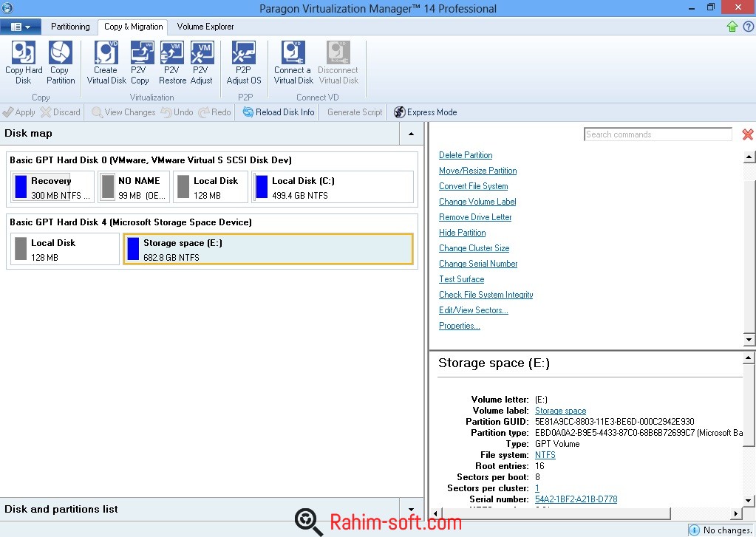Click Partition GUID value text
Viewport: 756px width, 537px height.
[x=615, y=422]
